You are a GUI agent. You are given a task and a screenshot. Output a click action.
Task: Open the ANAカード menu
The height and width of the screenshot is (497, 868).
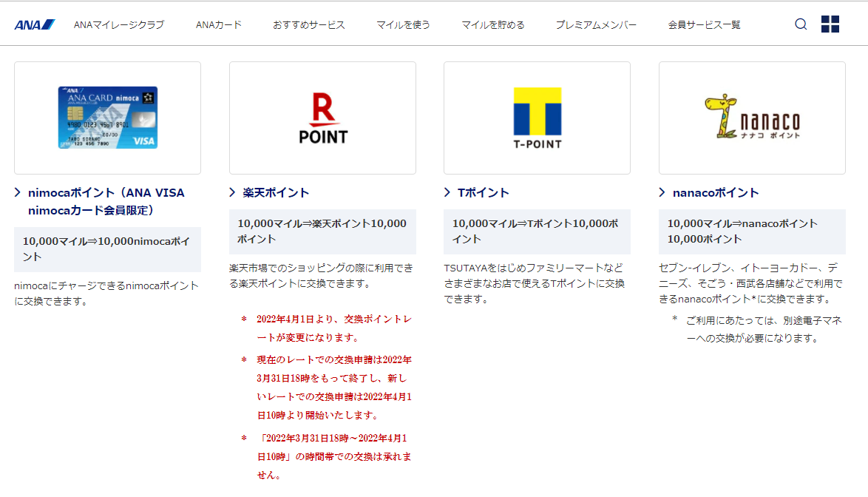pyautogui.click(x=219, y=24)
